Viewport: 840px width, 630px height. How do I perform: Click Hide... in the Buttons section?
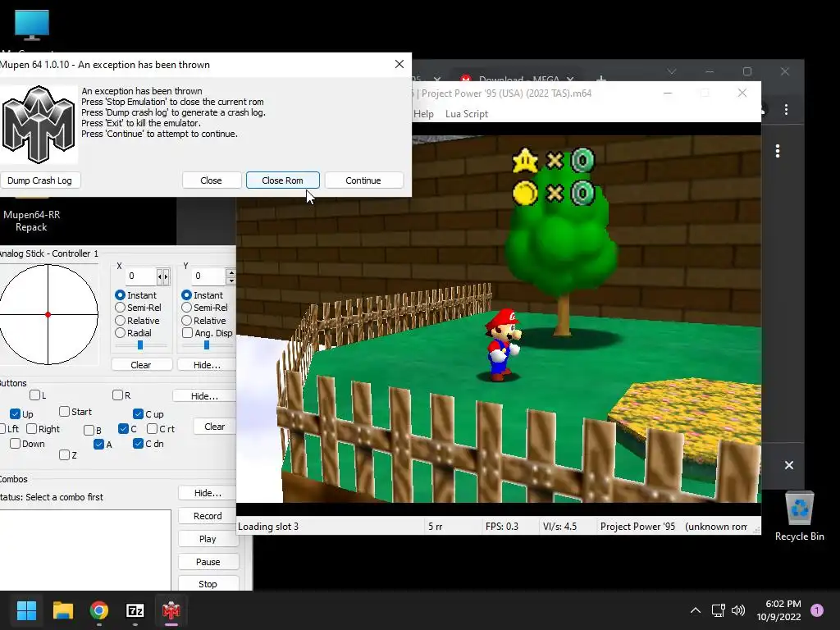tap(204, 396)
